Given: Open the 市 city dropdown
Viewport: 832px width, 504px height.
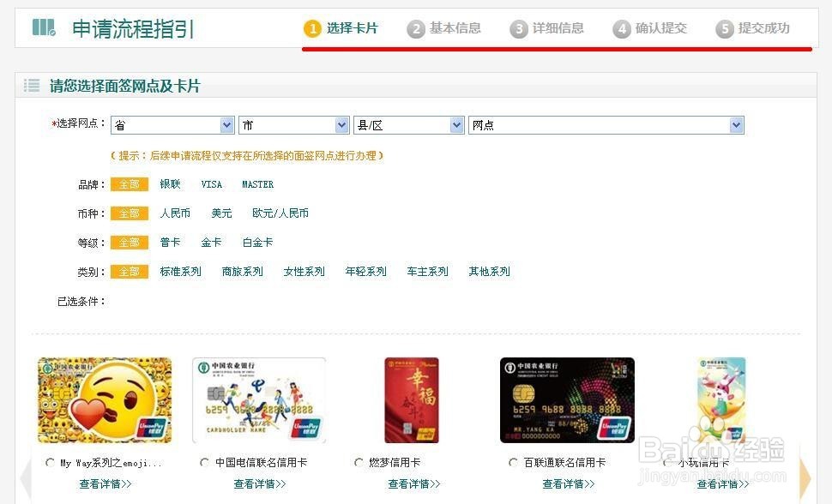Looking at the screenshot, I should click(x=294, y=125).
